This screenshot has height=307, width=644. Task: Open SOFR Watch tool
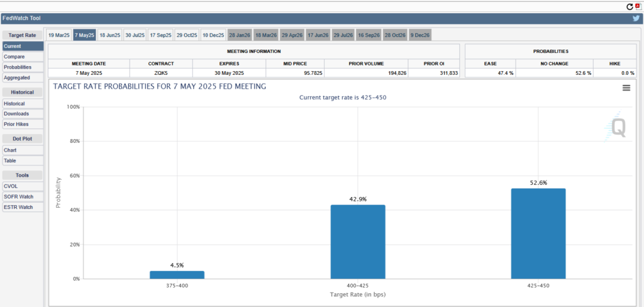click(x=23, y=197)
